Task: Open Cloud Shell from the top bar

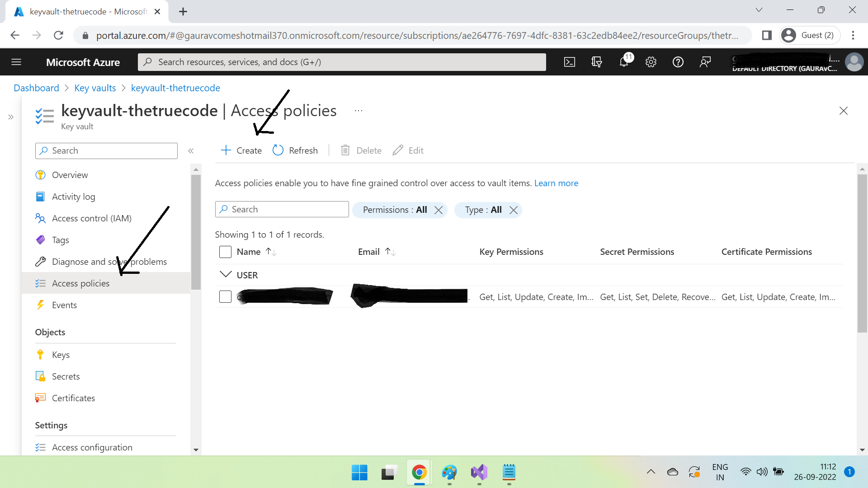Action: tap(570, 62)
